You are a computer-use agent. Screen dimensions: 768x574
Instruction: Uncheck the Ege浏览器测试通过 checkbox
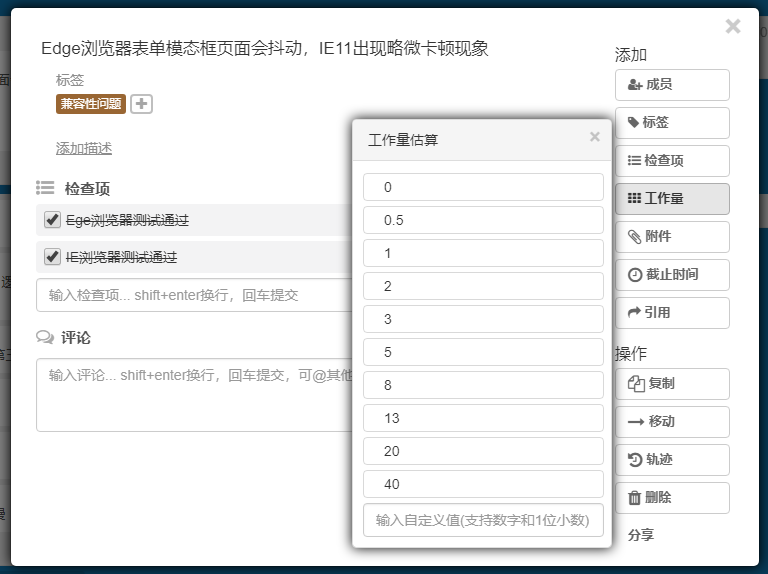click(53, 220)
